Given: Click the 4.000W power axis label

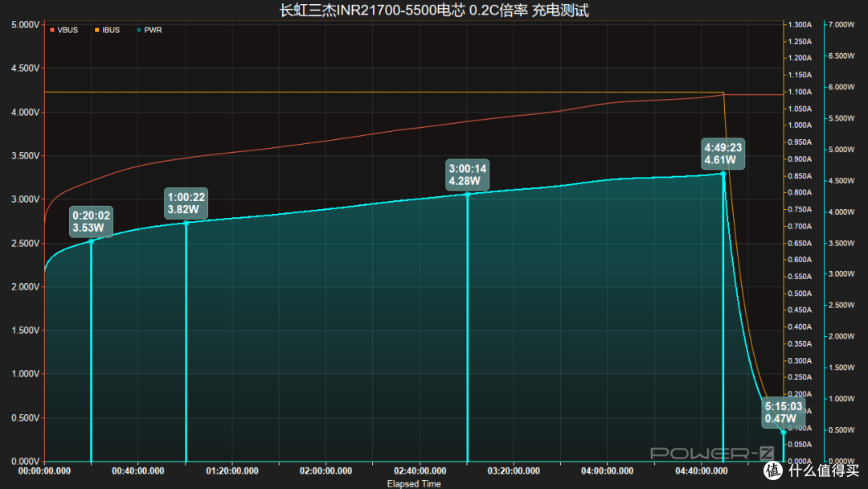Looking at the screenshot, I should (841, 212).
